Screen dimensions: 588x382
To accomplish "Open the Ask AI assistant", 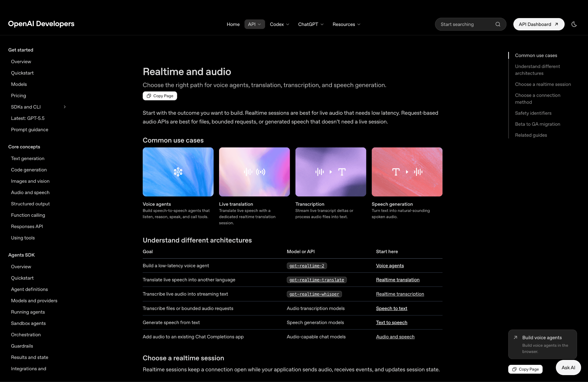I will 568,368.
